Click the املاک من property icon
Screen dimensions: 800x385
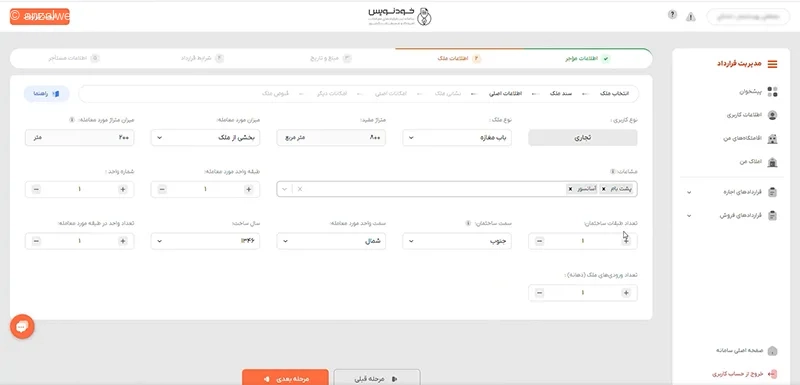pos(772,163)
